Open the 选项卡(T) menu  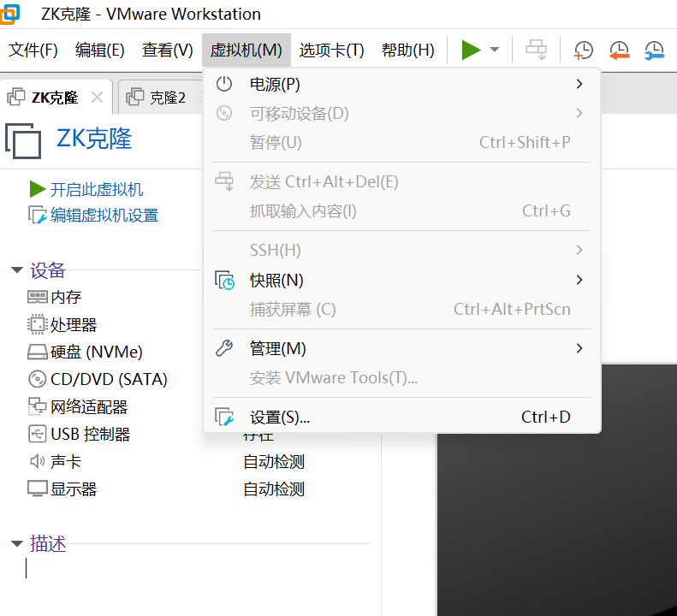[331, 50]
